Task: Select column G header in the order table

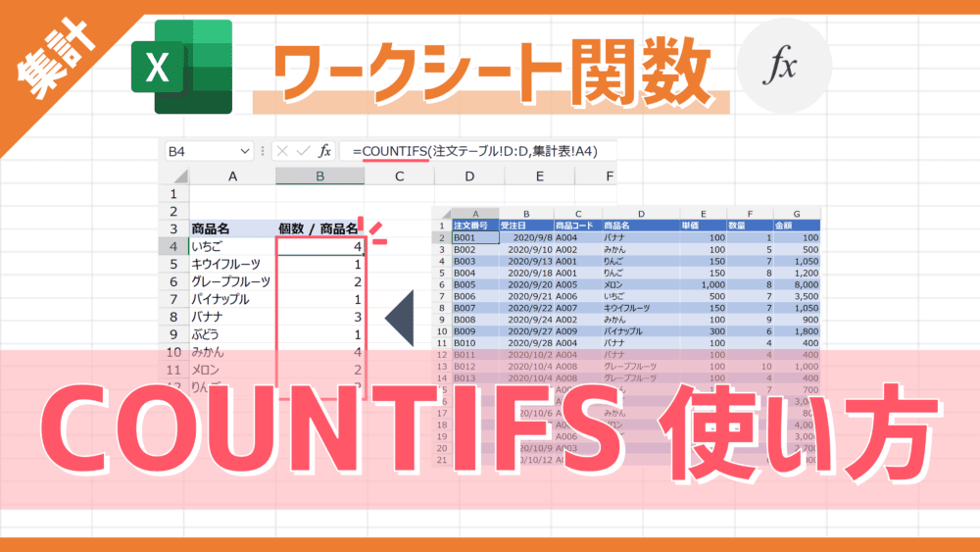Action: pyautogui.click(x=796, y=214)
